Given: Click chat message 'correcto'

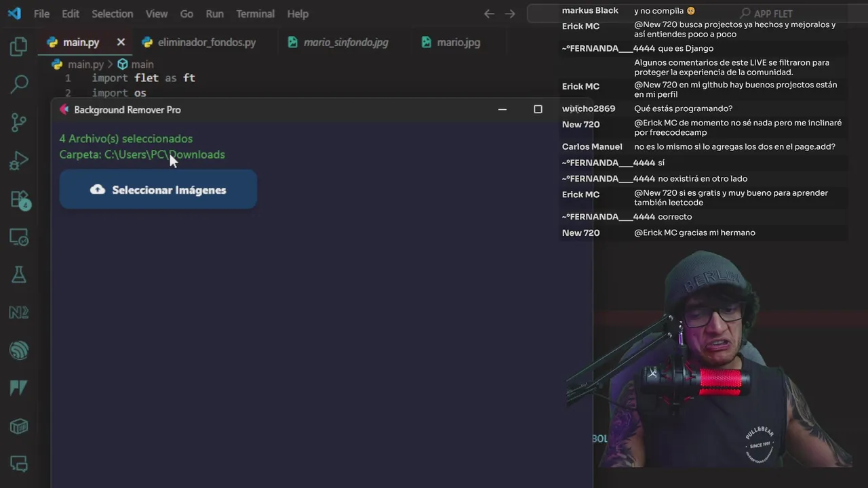Looking at the screenshot, I should [675, 217].
